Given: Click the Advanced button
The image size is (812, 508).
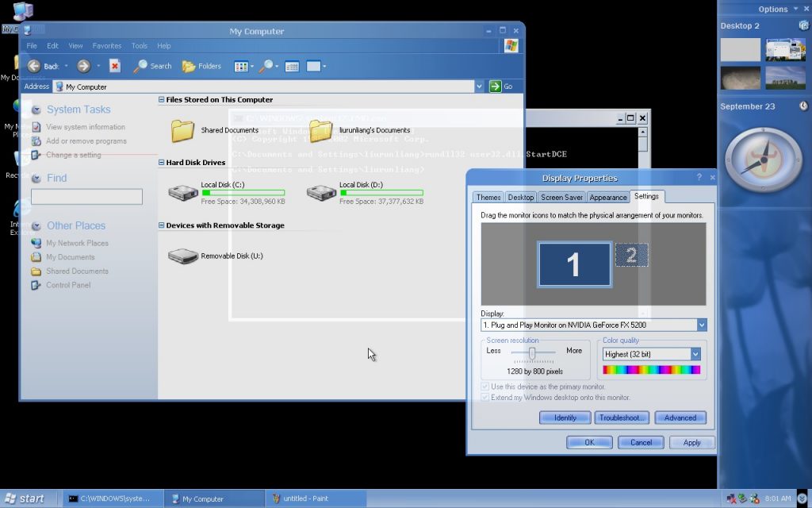Looking at the screenshot, I should click(680, 418).
